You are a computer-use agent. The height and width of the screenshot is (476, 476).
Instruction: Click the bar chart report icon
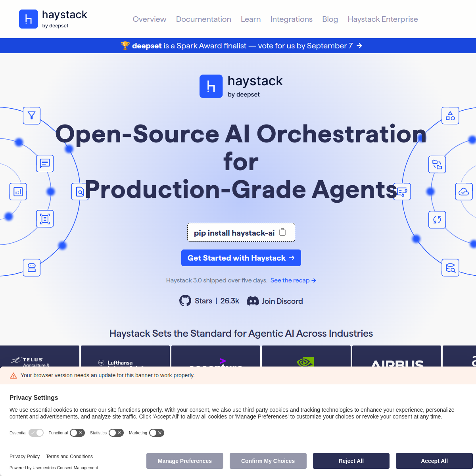pos(18,192)
